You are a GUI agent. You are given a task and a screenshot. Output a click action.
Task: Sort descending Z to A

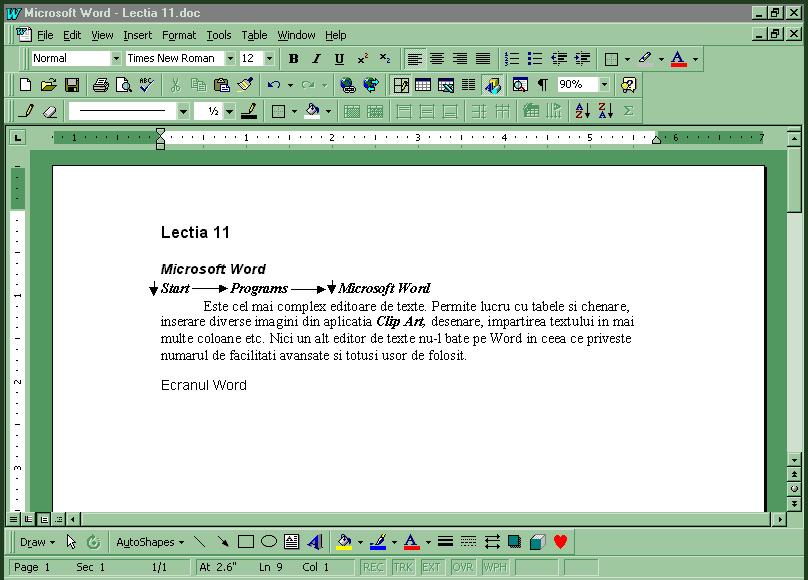605,111
